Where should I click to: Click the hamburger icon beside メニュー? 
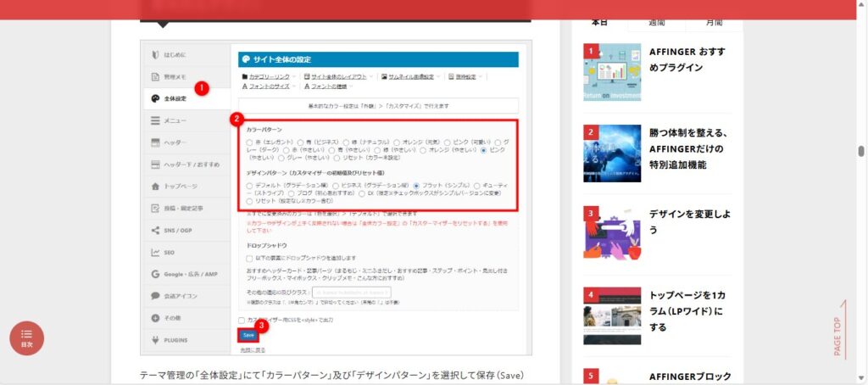tap(155, 120)
